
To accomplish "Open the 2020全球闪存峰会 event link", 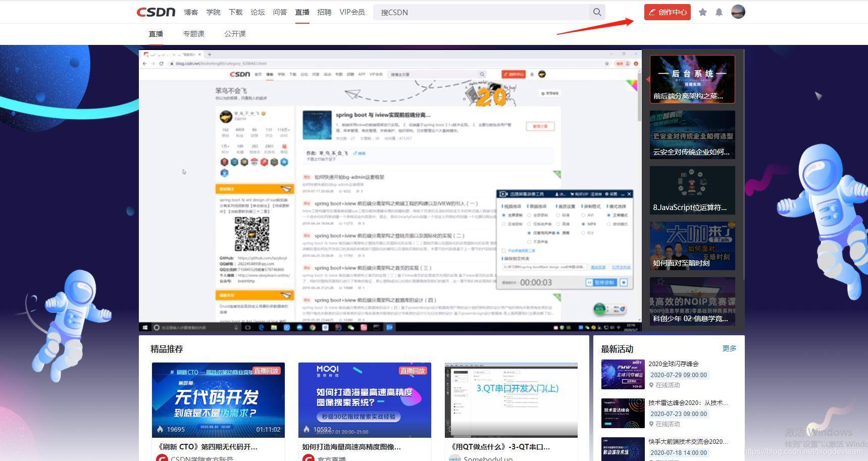I will (674, 364).
